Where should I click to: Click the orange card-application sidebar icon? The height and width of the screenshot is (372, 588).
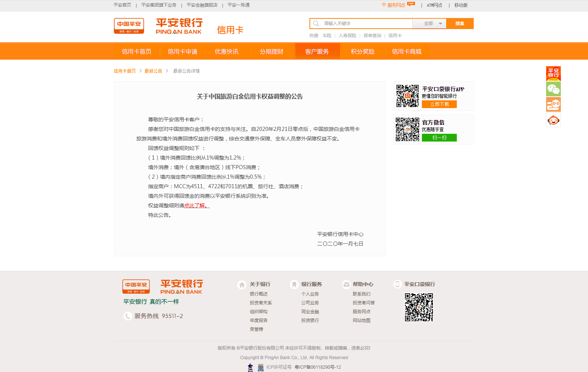point(553,104)
